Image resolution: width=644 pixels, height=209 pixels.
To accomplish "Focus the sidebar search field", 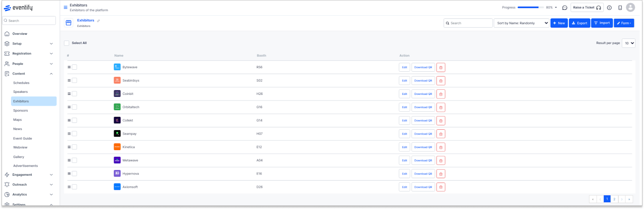I will point(29,20).
